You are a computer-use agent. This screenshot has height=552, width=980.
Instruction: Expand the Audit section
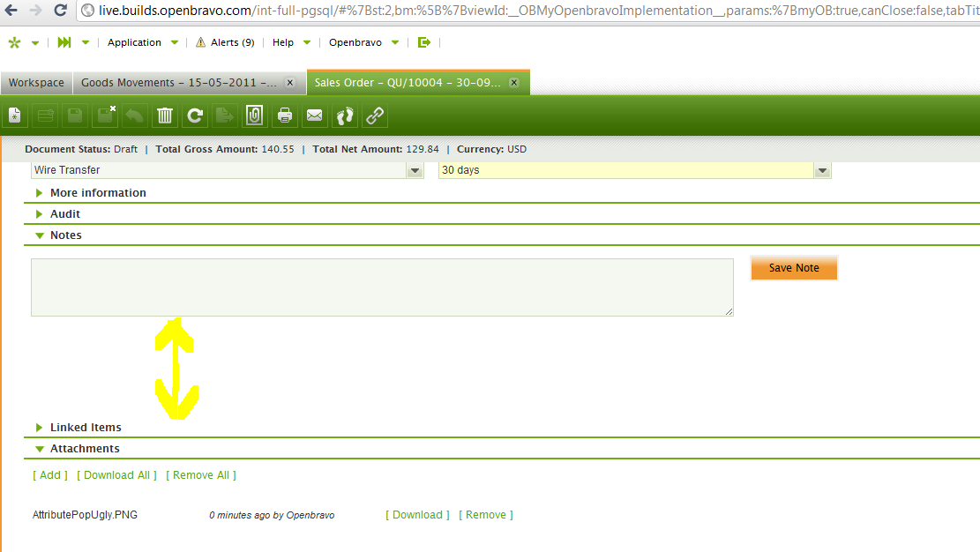[x=64, y=214]
